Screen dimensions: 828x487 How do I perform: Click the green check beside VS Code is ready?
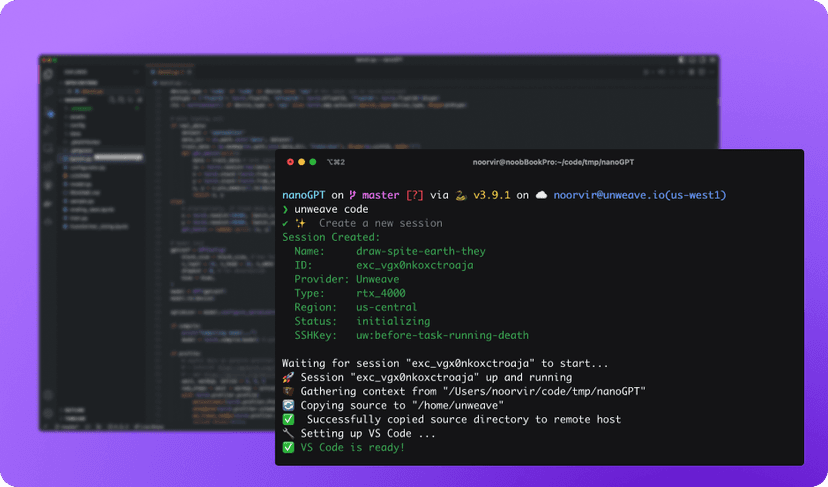[x=288, y=447]
